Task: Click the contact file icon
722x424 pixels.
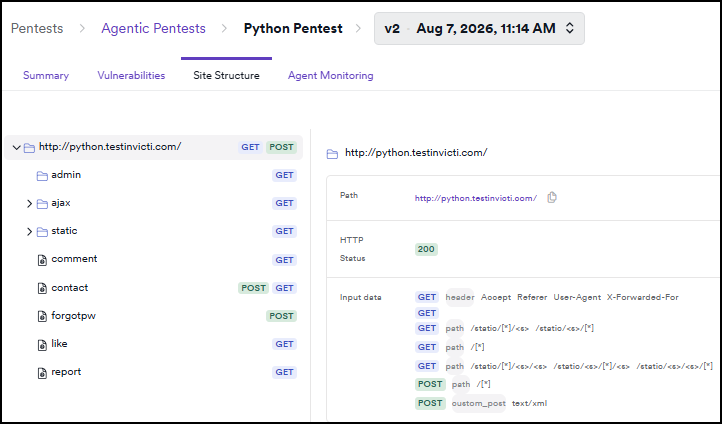Action: point(42,288)
